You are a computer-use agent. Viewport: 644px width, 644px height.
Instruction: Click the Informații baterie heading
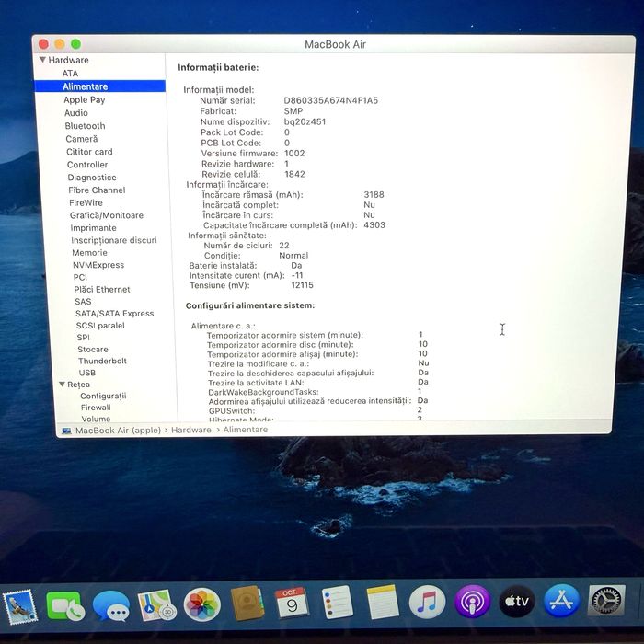tap(218, 68)
